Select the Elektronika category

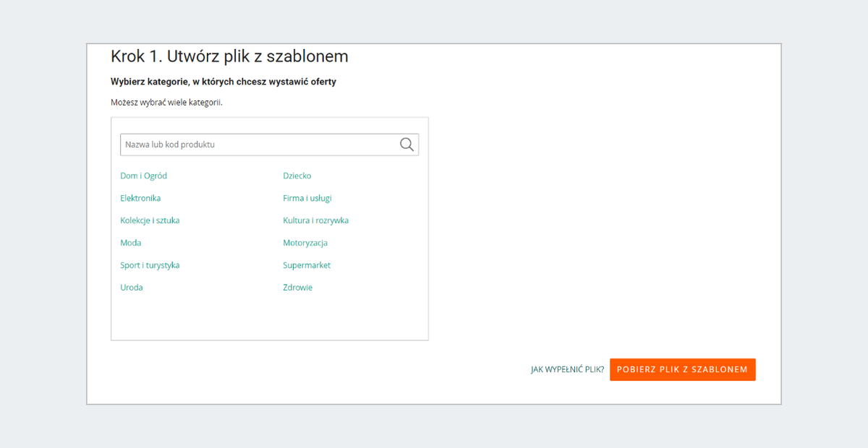(x=140, y=198)
